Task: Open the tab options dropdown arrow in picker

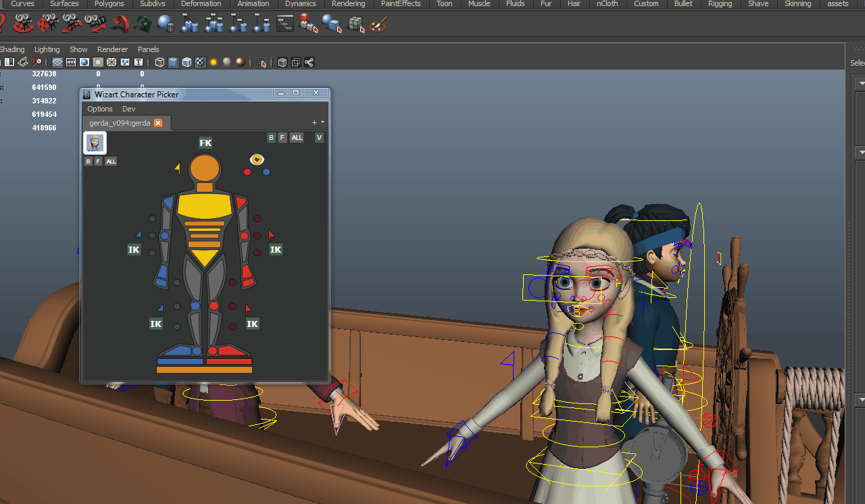Action: (322, 122)
